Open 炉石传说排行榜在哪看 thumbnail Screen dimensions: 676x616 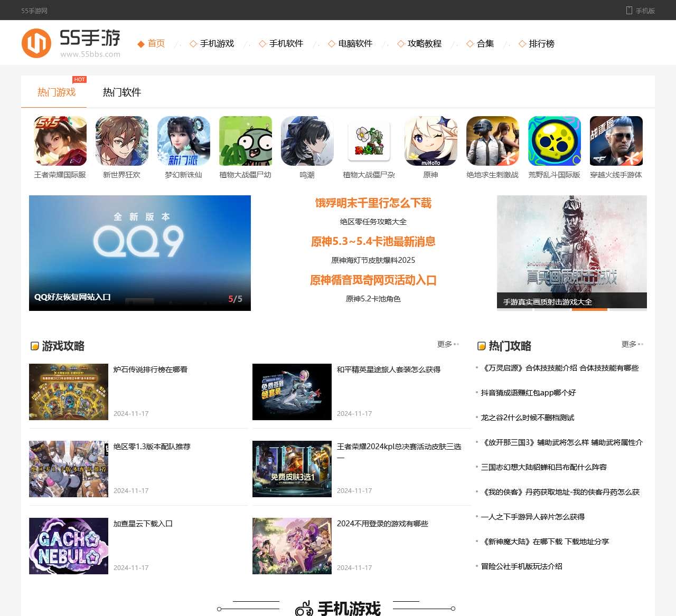pyautogui.click(x=69, y=392)
